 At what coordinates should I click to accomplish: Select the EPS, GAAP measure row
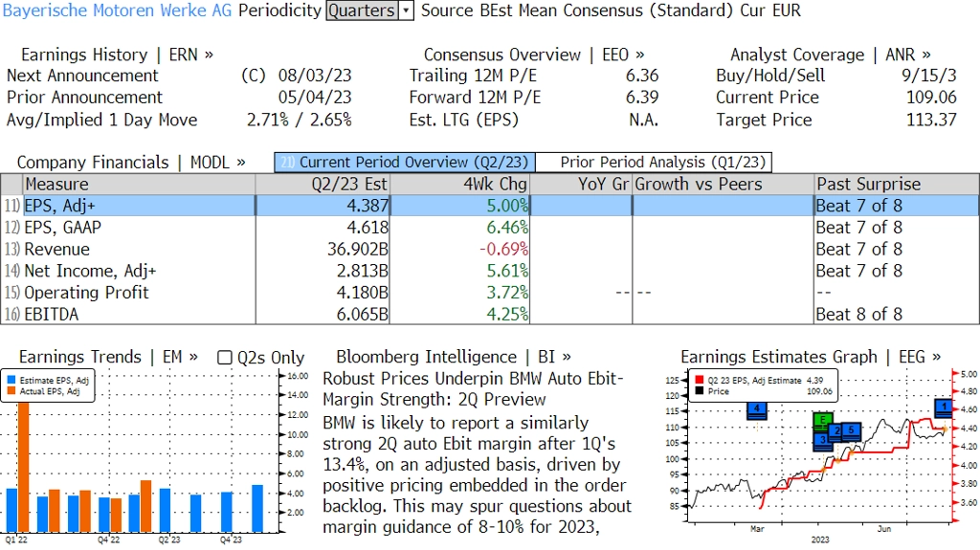click(x=489, y=228)
